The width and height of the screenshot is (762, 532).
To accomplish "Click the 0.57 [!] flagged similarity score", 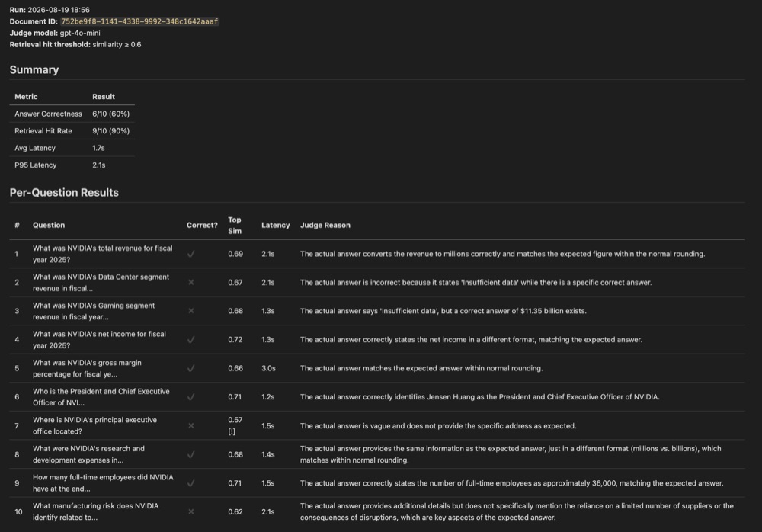I will point(235,425).
